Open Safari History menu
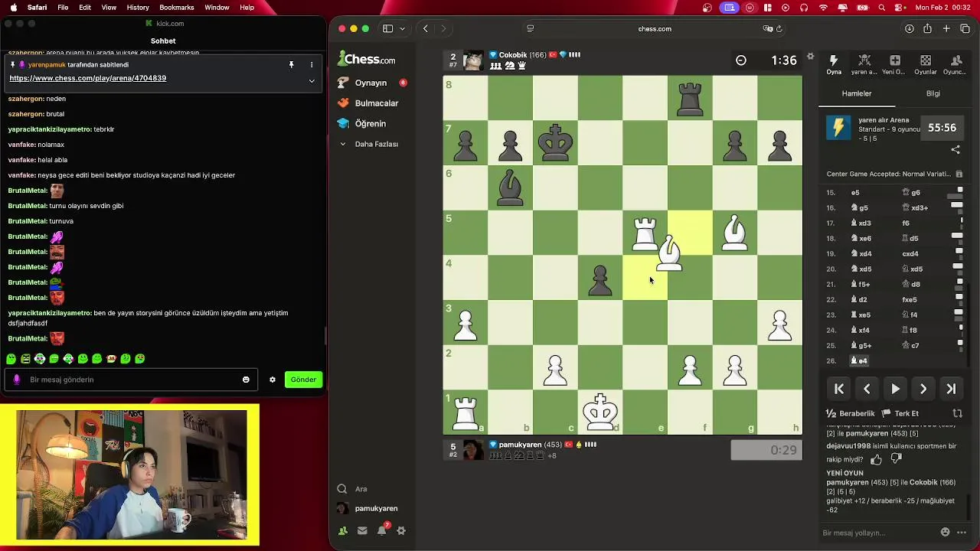The width and height of the screenshot is (980, 551). (x=138, y=7)
